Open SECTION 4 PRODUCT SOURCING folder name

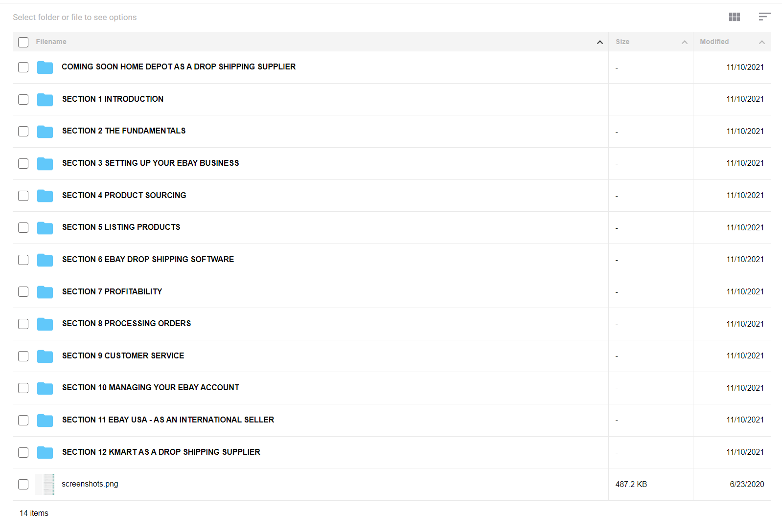click(x=124, y=195)
